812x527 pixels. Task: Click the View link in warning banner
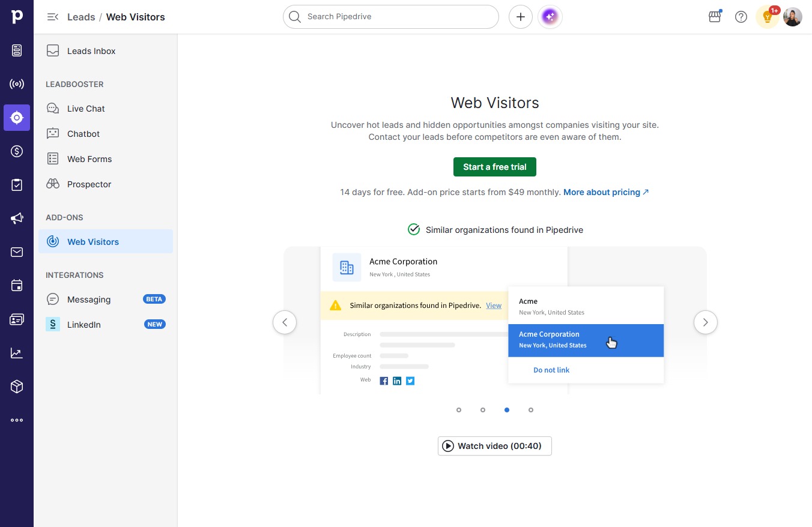(494, 306)
